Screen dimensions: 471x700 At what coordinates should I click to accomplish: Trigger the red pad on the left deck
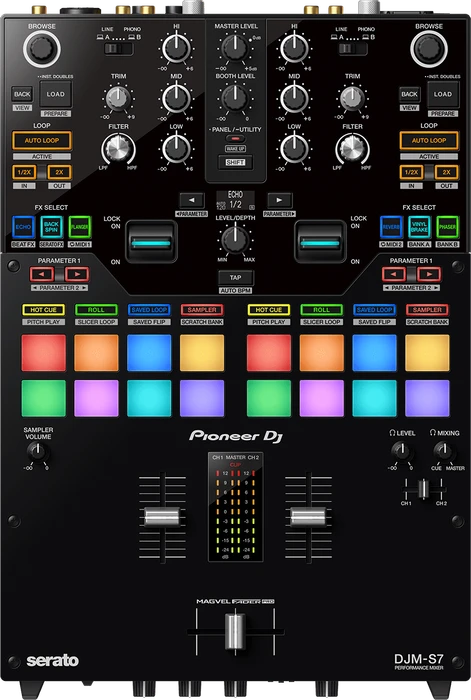(x=44, y=353)
